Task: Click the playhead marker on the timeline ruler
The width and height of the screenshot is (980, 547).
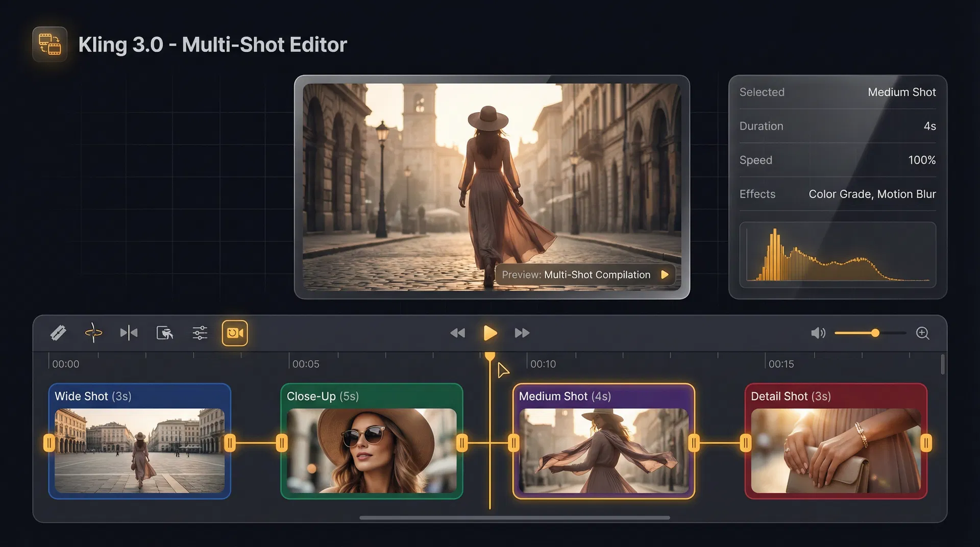Action: point(489,357)
